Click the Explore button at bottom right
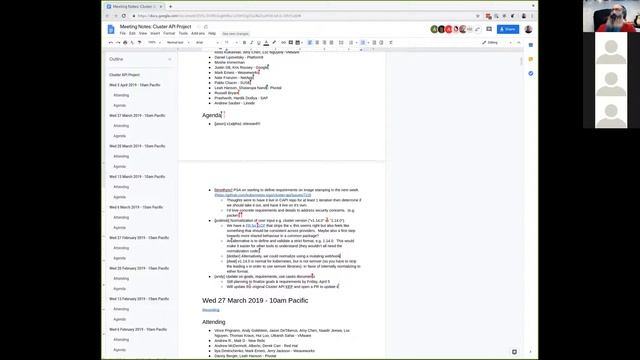Image resolution: width=640 pixels, height=360 pixels. tap(514, 351)
